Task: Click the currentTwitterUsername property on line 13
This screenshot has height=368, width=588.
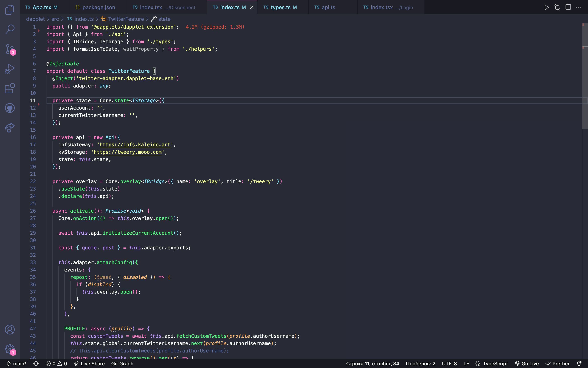Action: (91, 115)
